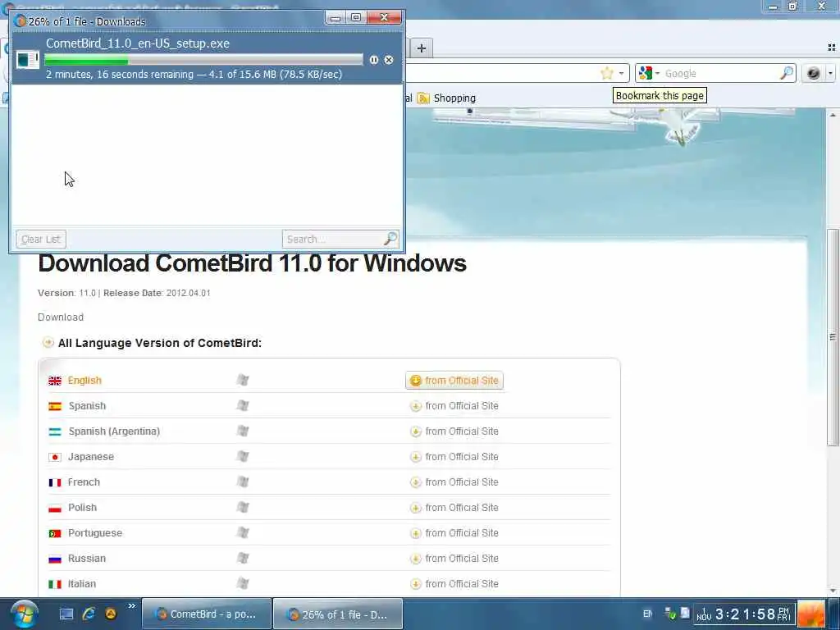Viewport: 840px width, 630px height.
Task: Click the Windows icon in Spanish row
Action: pos(243,405)
